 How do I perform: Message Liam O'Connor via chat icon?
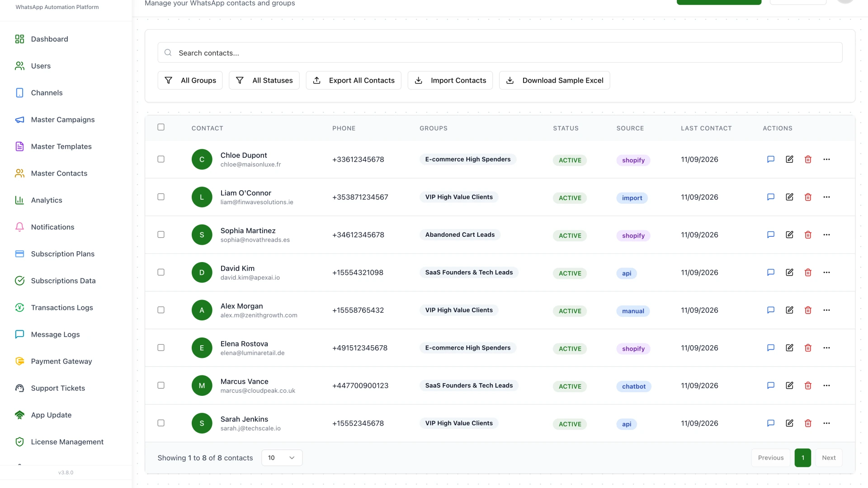pyautogui.click(x=771, y=197)
